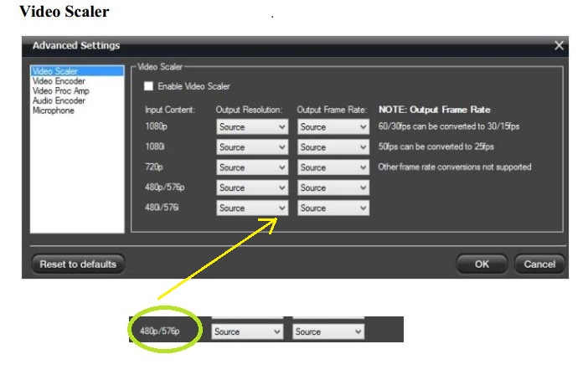Click the 480i/576i input content label
This screenshot has height=380, width=588.
[x=162, y=208]
